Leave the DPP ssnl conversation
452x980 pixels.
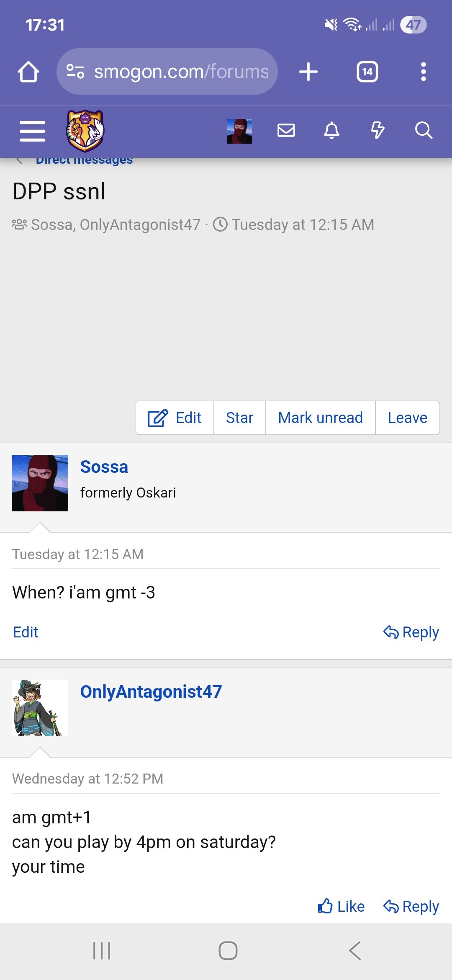(407, 418)
